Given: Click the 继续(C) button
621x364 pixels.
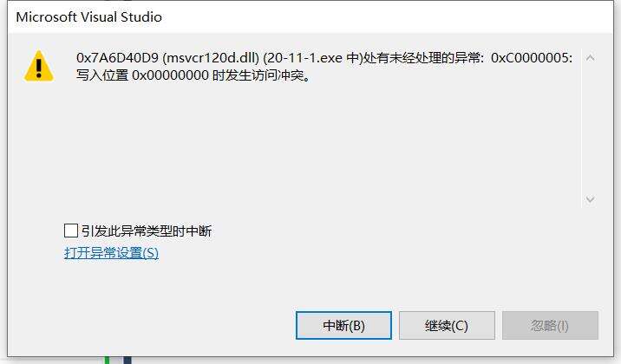Looking at the screenshot, I should point(447,325).
